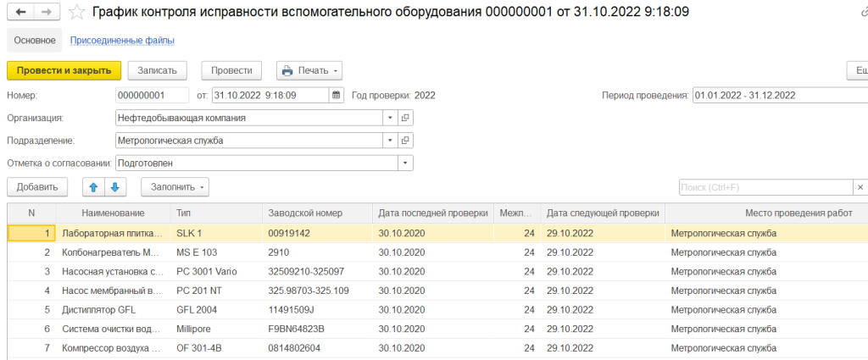
Task: Click the Добавить button
Action: (x=36, y=186)
